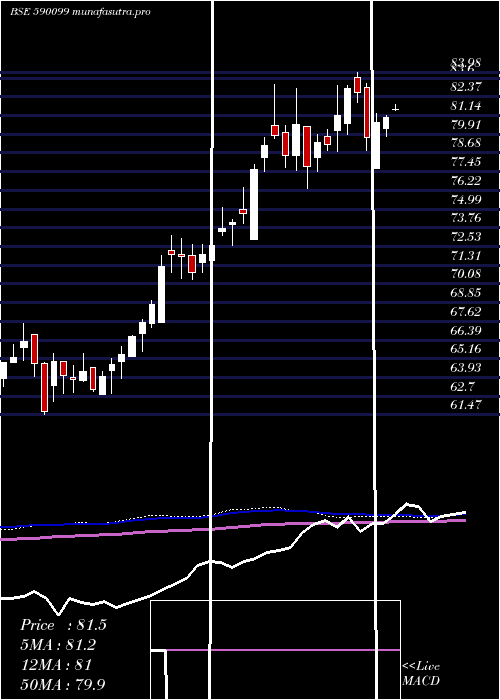Click the 82.37 price axis label
This screenshot has width=500, height=700.
click(x=466, y=87)
